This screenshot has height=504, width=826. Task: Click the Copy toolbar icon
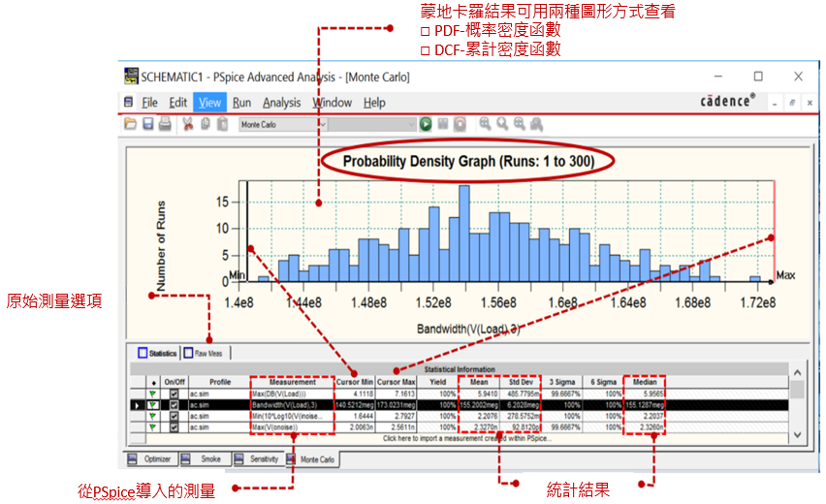206,124
